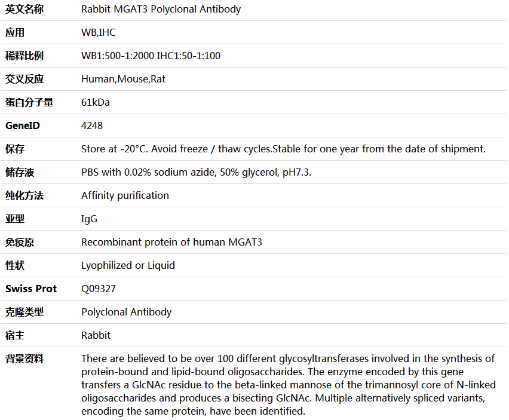Click the Affinity purification value

[x=125, y=196]
